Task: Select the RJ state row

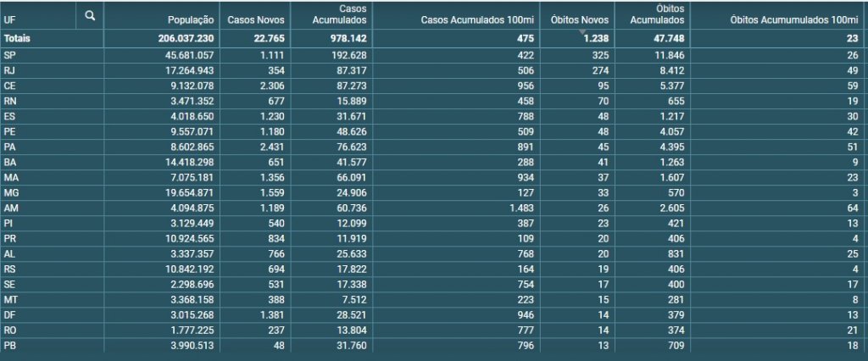Action: 432,71
